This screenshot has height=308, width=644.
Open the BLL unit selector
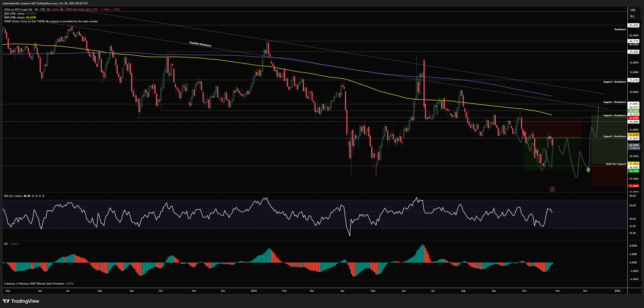632,16
